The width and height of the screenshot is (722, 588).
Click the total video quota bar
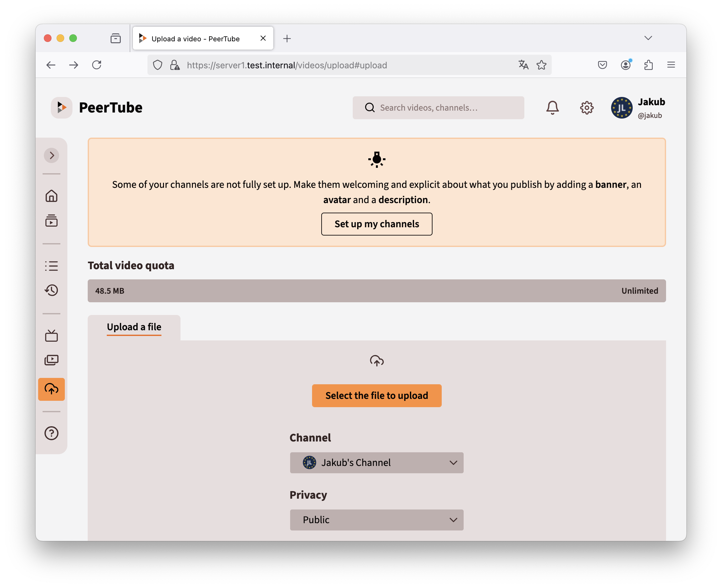[x=377, y=291]
